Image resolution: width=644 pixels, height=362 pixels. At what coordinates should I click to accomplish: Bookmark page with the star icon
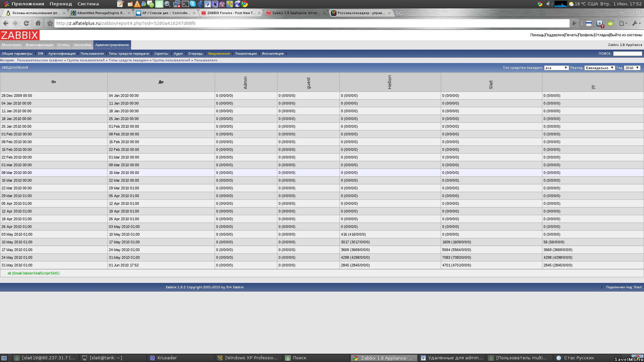50,23
